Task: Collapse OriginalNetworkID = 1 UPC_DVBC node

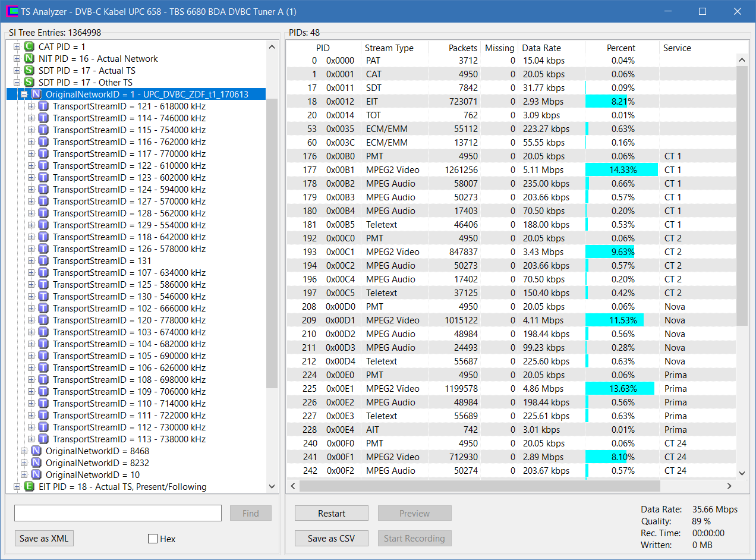Action: coord(24,94)
